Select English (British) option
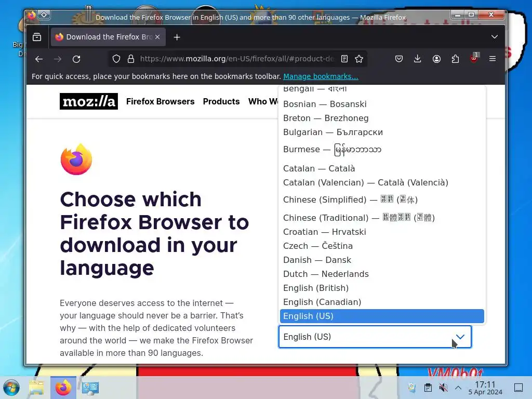 [382, 288]
